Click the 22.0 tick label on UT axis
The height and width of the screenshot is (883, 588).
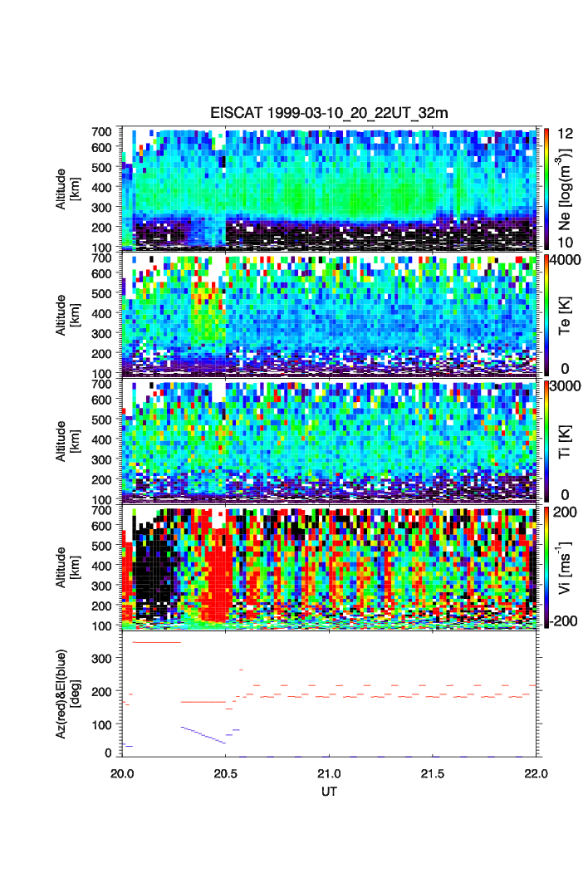(537, 773)
